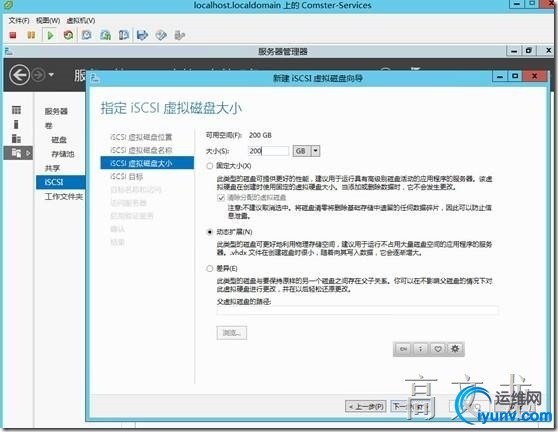Viewport: 558px width, 432px height.
Task: Select 存储池 in the navigation list
Action: click(x=63, y=154)
